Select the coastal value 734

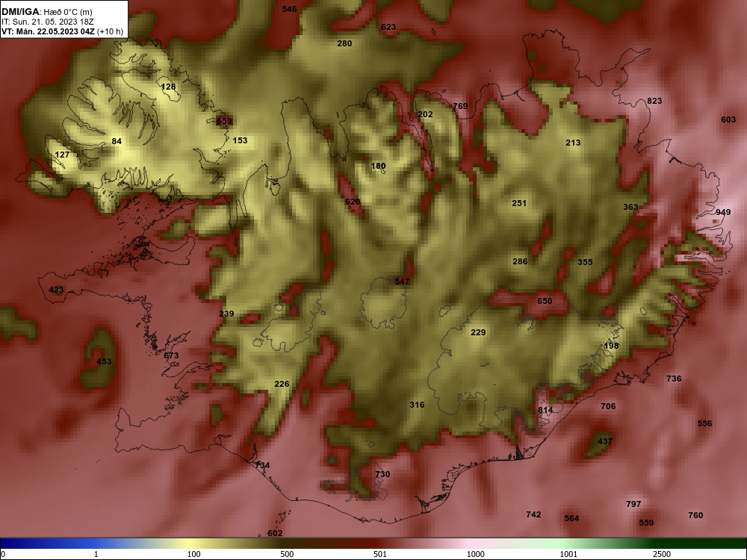262,465
